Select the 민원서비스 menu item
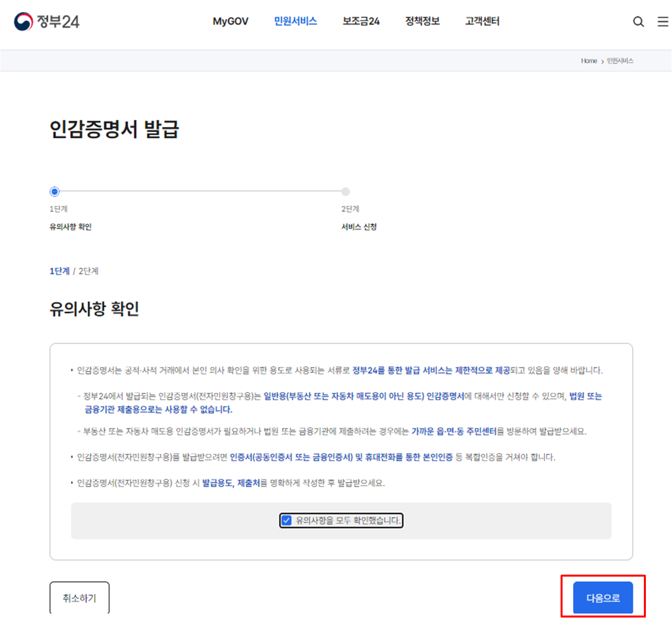The height and width of the screenshot is (618, 672). [x=295, y=21]
